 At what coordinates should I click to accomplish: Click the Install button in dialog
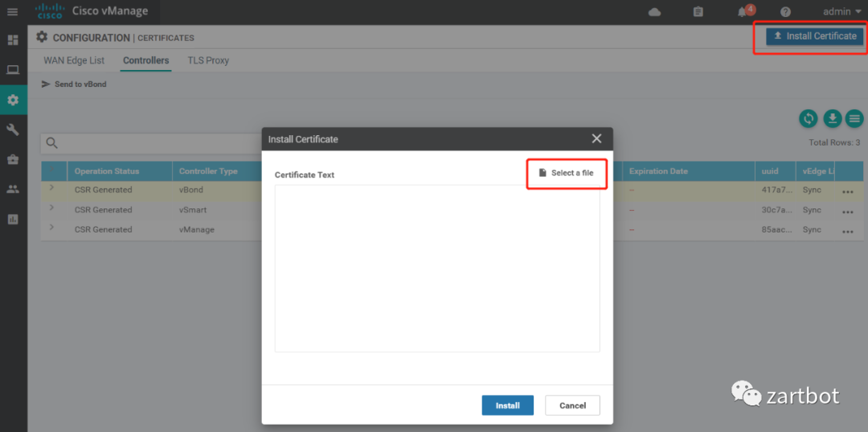click(x=508, y=405)
